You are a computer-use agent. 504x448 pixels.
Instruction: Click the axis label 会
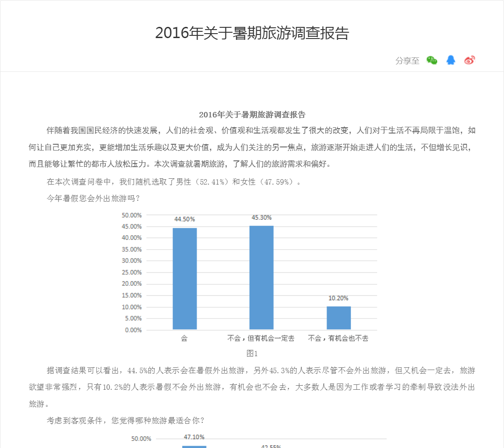[184, 338]
